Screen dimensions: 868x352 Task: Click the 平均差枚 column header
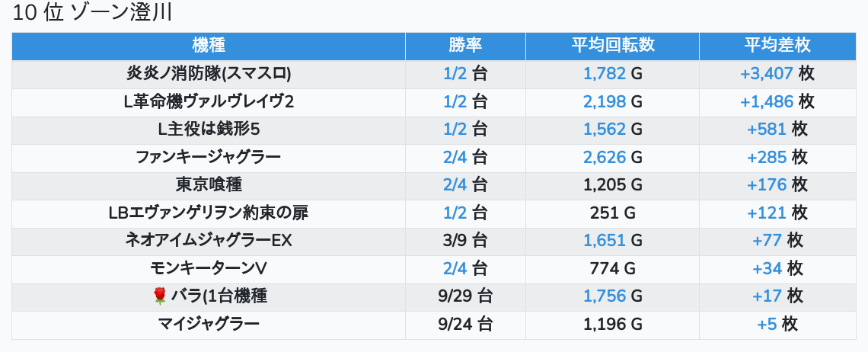[777, 46]
